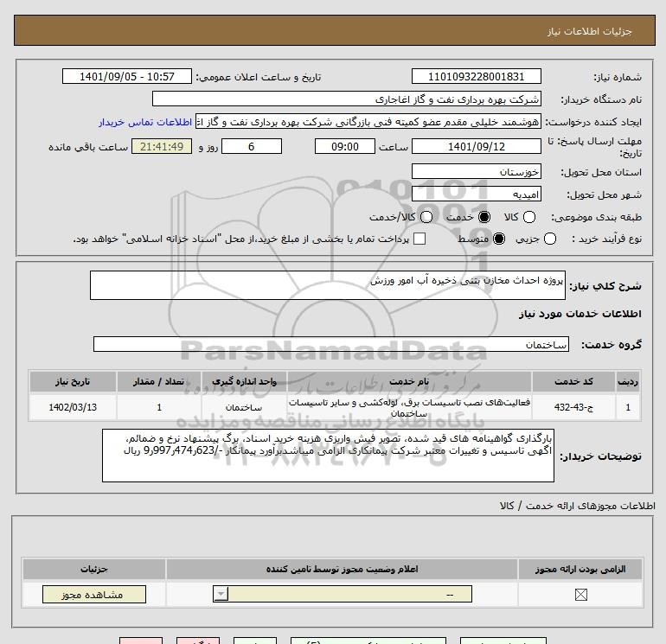Click the تعداد / مقدار column header
The image size is (666, 644).
click(x=159, y=381)
